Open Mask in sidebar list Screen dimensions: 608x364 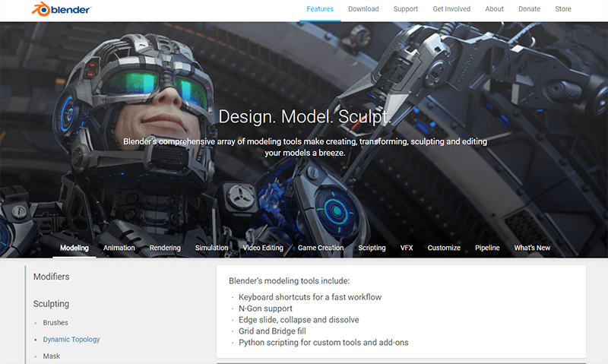tap(52, 356)
